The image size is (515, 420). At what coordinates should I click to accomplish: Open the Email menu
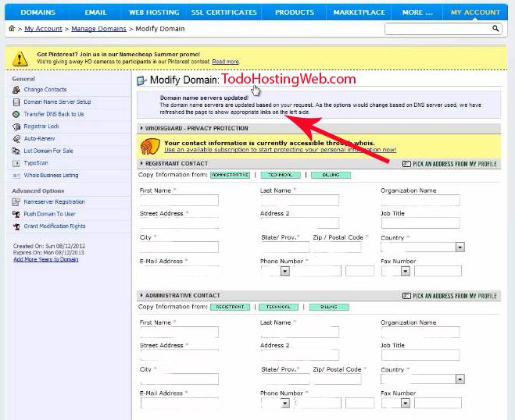pos(95,12)
